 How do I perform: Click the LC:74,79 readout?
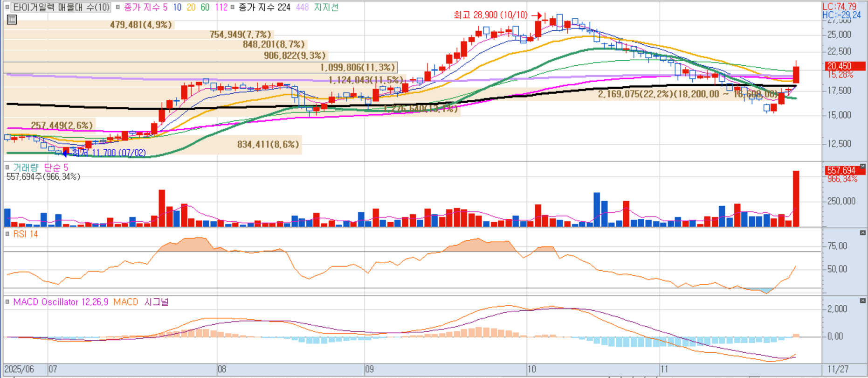[839, 7]
